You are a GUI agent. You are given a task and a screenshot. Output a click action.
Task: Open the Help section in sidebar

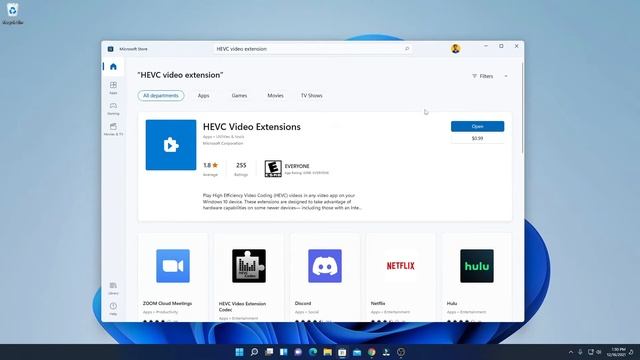pyautogui.click(x=113, y=309)
